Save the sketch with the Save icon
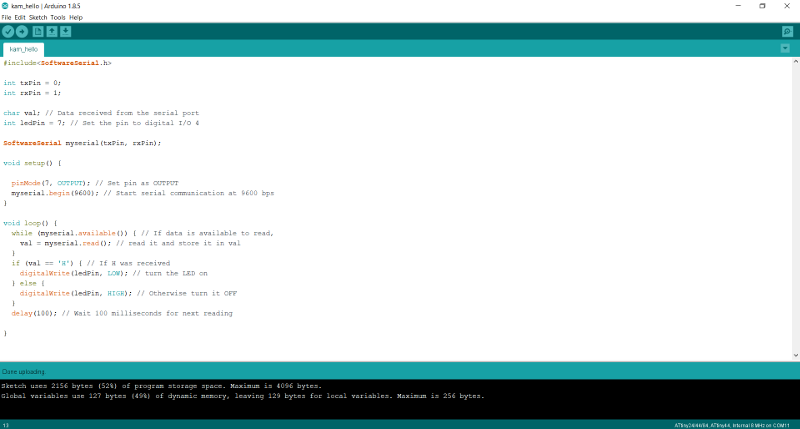The width and height of the screenshot is (800, 429). tap(66, 32)
